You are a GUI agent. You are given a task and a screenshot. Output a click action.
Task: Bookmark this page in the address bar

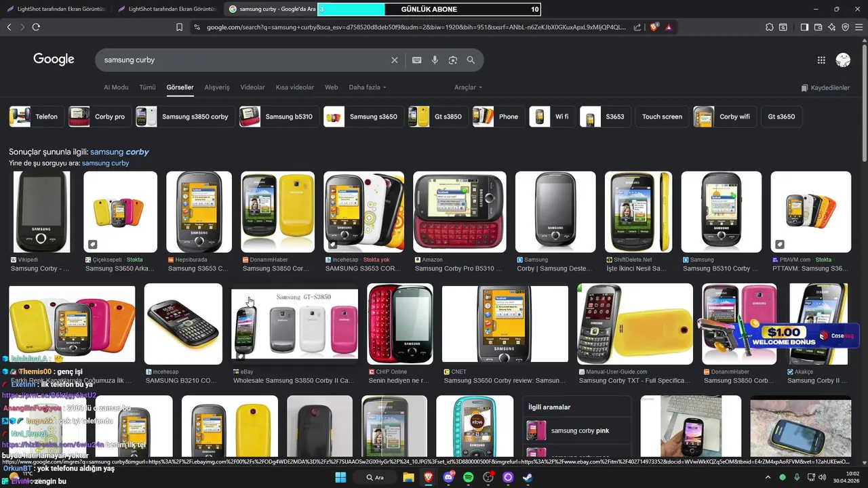[x=179, y=27]
